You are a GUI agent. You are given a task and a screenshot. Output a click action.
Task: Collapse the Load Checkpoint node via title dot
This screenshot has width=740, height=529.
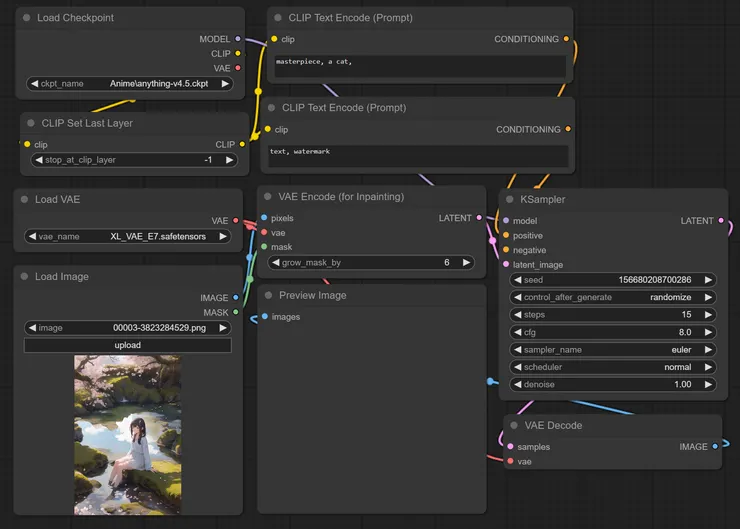pos(25,18)
